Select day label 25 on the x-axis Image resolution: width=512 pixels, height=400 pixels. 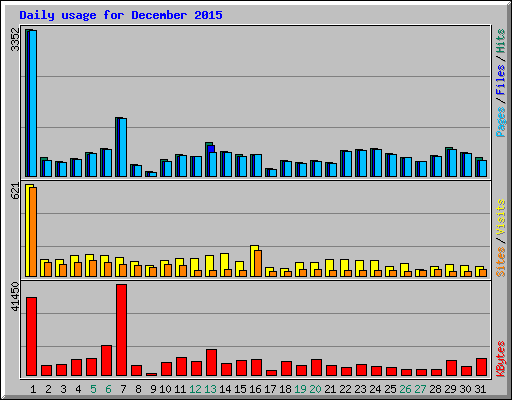(390, 389)
